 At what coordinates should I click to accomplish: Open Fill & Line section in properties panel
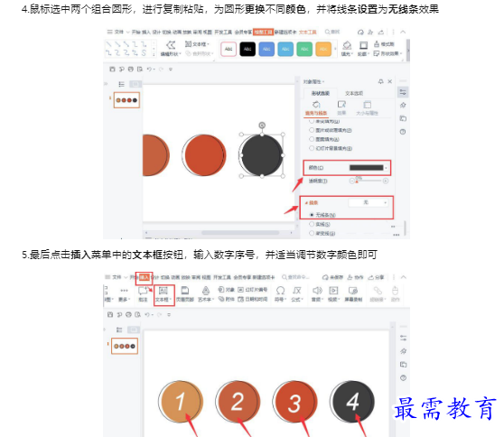coord(316,108)
